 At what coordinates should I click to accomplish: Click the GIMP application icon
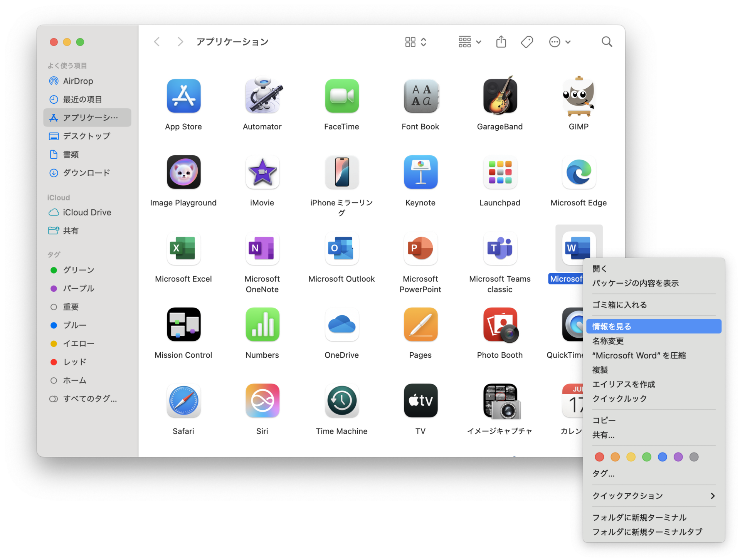click(579, 96)
